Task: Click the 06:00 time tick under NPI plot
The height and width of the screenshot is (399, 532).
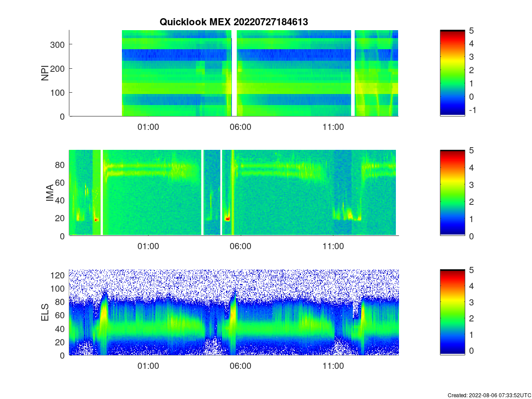Action: (x=241, y=127)
